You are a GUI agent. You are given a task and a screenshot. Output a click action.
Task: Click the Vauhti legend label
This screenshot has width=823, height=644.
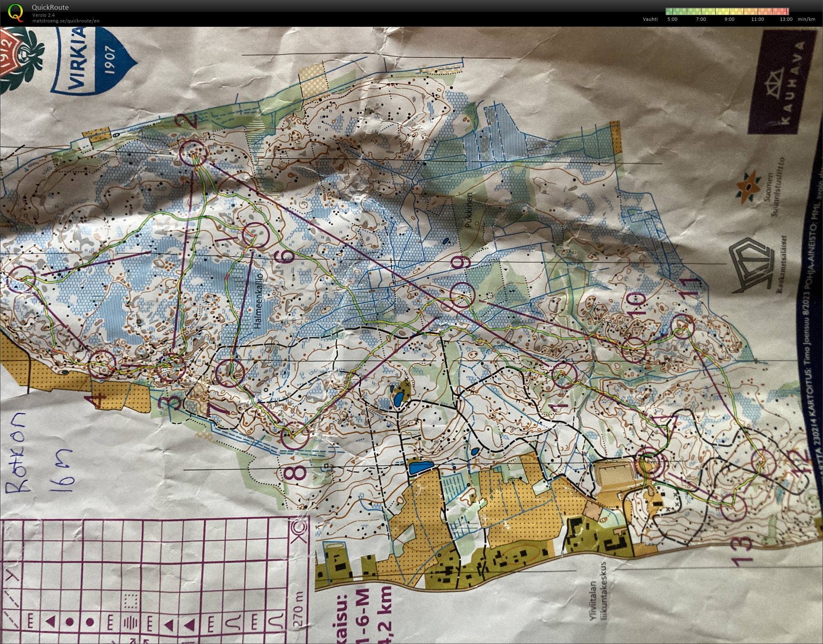pos(650,19)
